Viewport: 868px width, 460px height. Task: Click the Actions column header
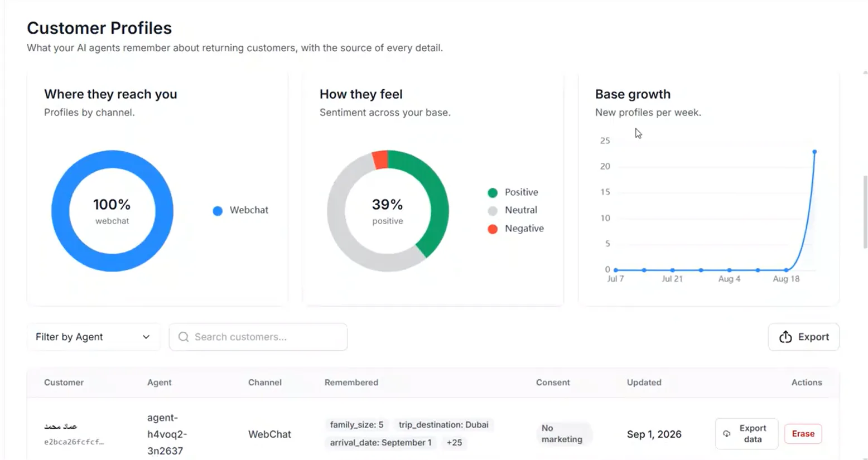[x=807, y=382]
